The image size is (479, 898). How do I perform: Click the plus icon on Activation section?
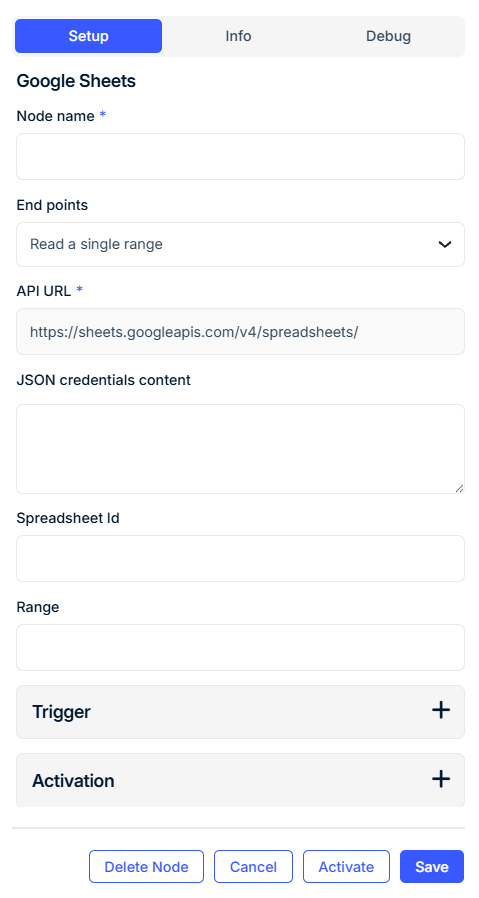click(x=440, y=779)
